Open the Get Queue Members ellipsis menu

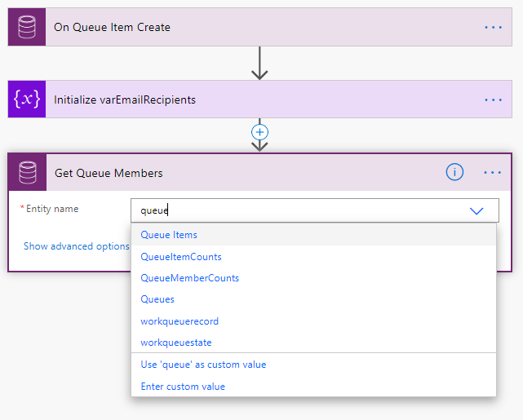click(x=492, y=173)
